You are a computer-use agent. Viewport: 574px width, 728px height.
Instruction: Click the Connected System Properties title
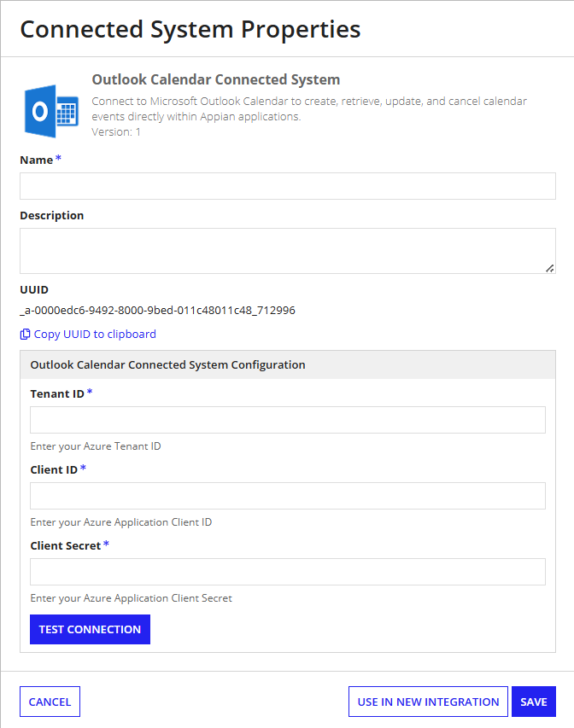[x=190, y=30]
